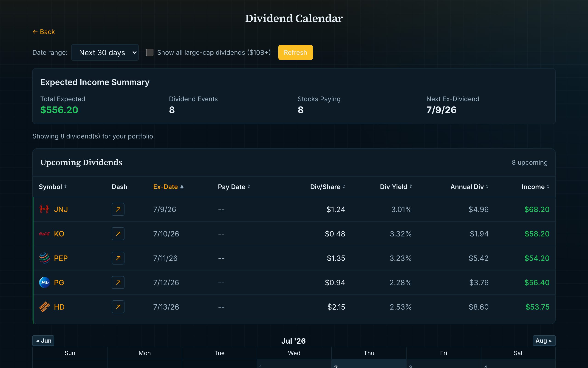Click HD annual div $8.60
588x368 pixels.
pyautogui.click(x=478, y=307)
